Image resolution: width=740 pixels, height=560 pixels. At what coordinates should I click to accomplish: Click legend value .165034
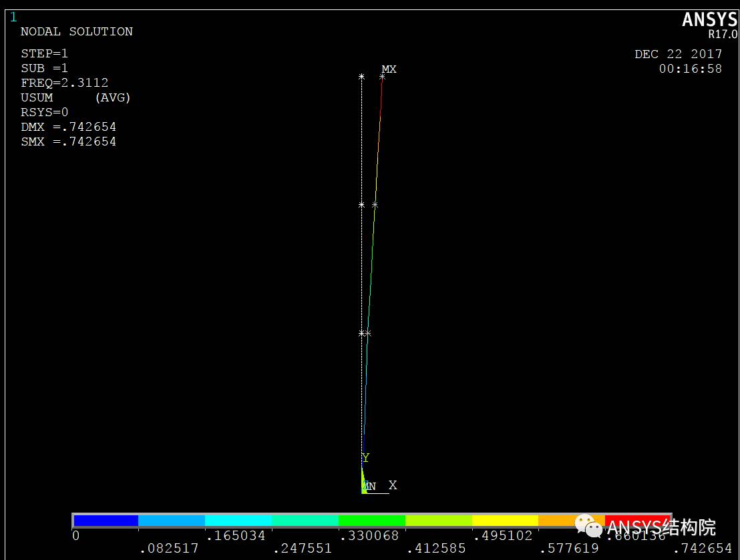coord(236,535)
